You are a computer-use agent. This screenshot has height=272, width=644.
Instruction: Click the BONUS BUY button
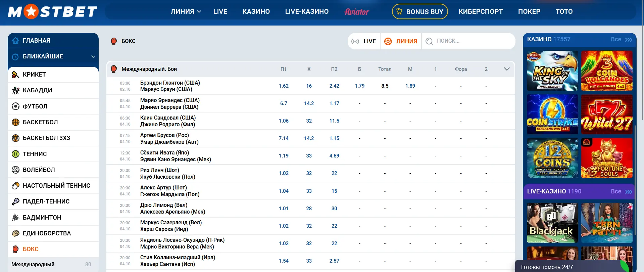click(x=420, y=12)
